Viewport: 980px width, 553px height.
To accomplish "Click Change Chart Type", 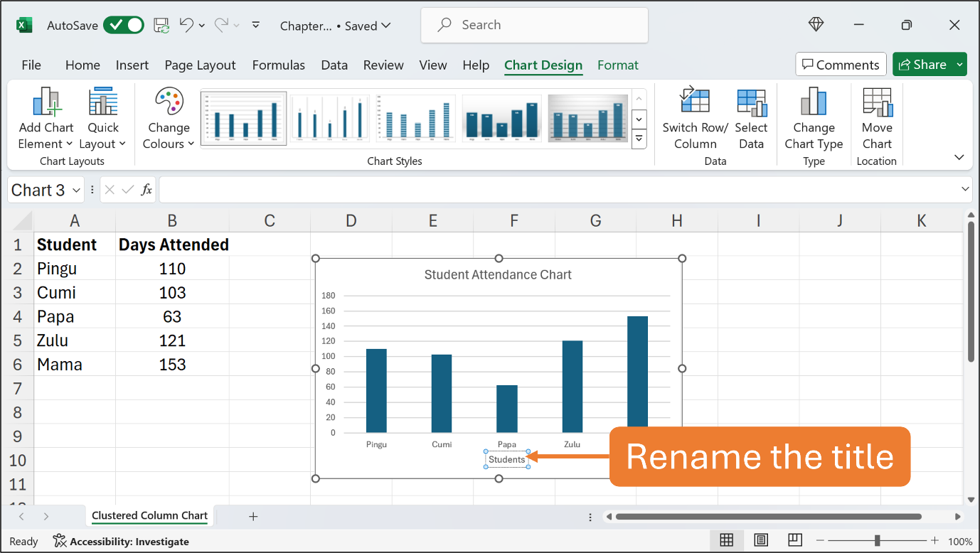I will [x=814, y=118].
